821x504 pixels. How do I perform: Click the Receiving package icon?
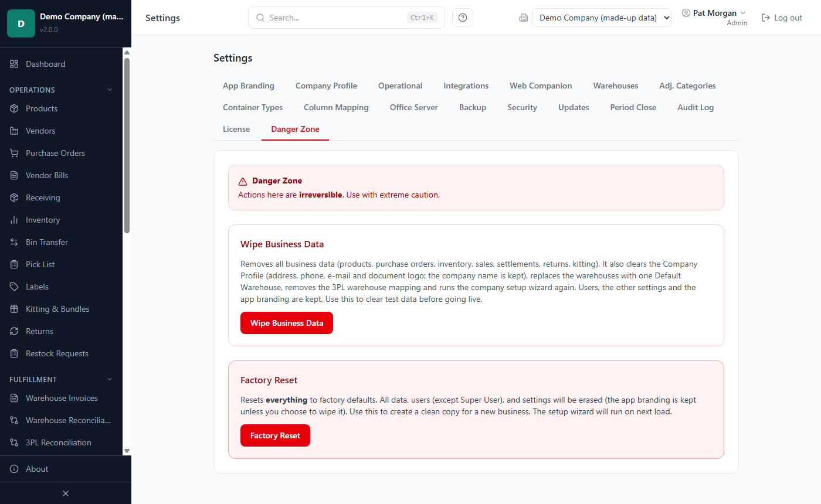click(x=14, y=197)
